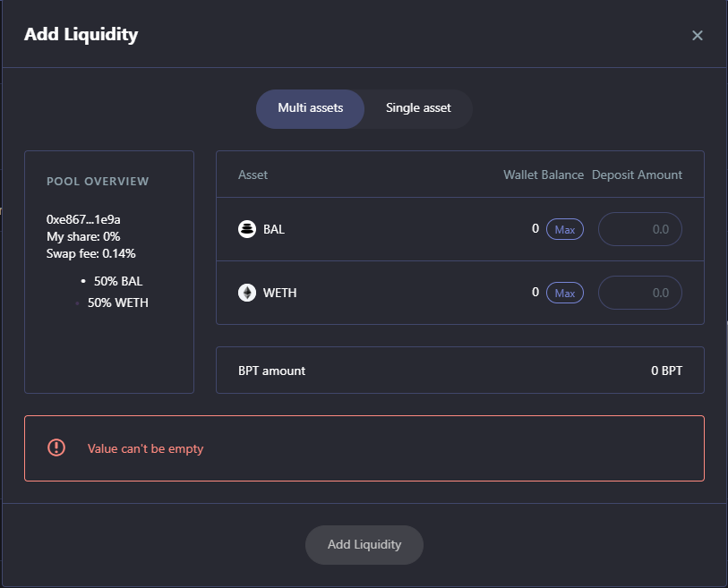Click the WETH Ethereum token icon

click(247, 293)
